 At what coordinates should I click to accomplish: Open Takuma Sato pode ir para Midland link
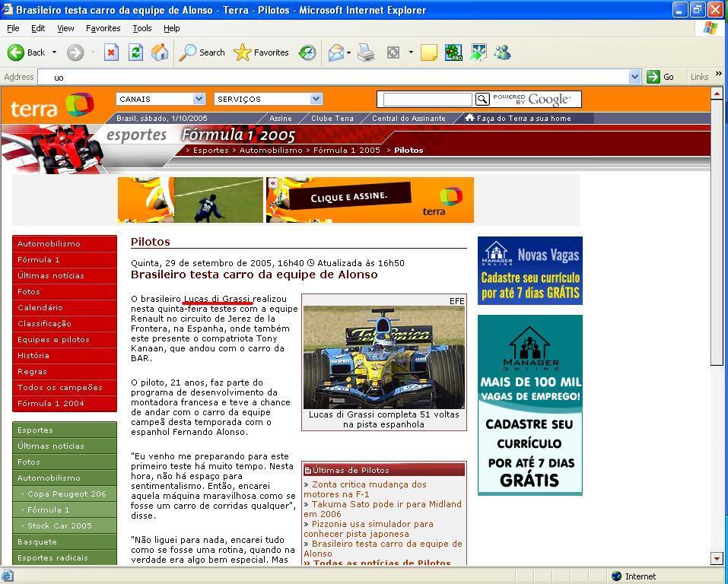[383, 509]
